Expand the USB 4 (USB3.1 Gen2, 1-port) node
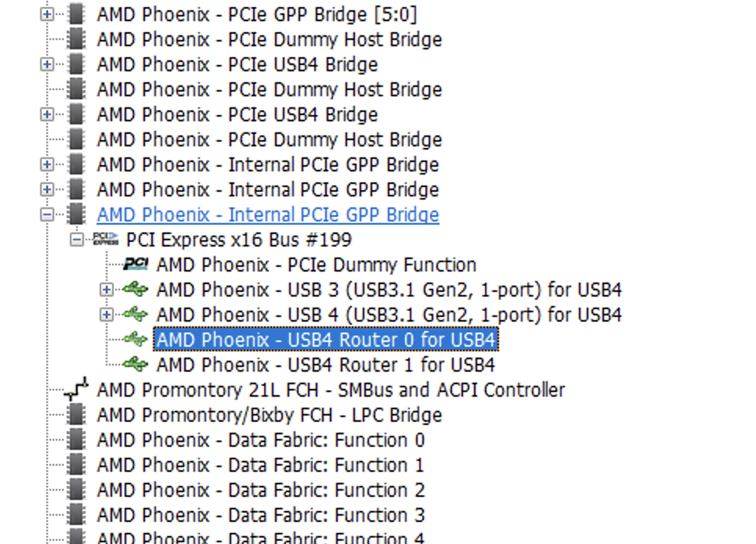Image resolution: width=756 pixels, height=544 pixels. [107, 315]
